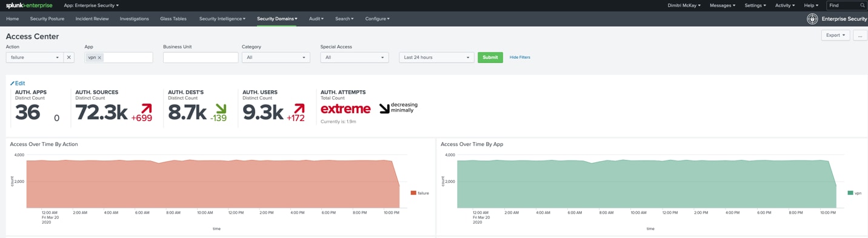This screenshot has height=238, width=868.
Task: Expand the Security Domains menu
Action: tap(277, 19)
